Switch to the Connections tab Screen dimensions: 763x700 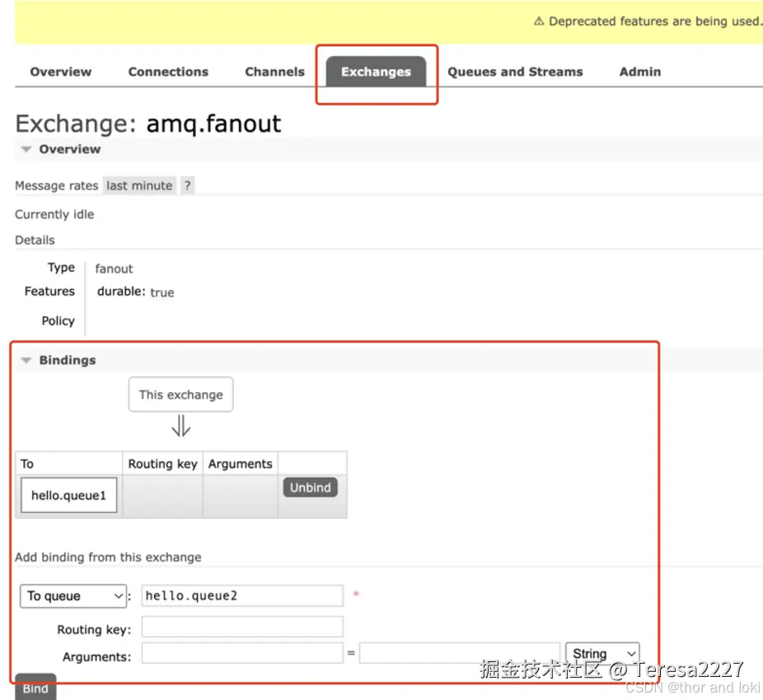click(x=168, y=72)
